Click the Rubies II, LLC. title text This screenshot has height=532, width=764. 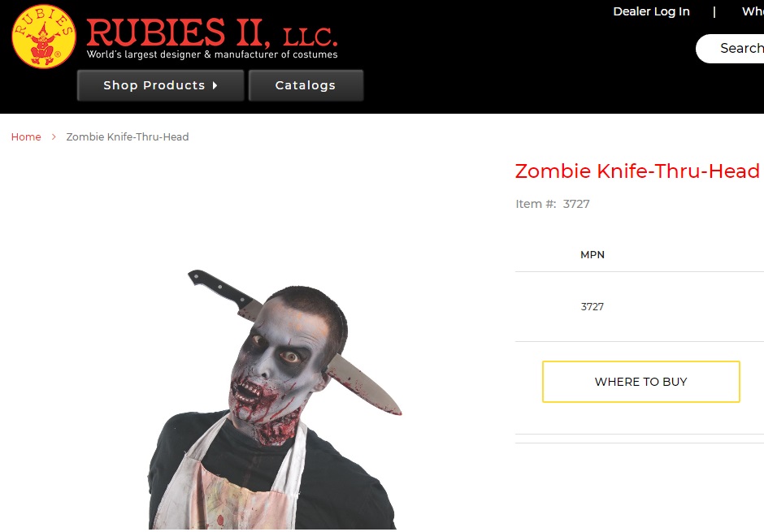211,32
